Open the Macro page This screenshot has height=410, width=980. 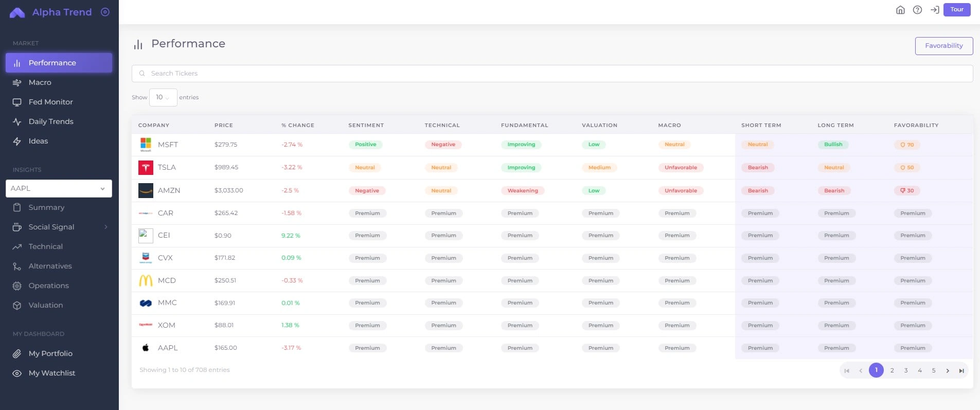(40, 82)
